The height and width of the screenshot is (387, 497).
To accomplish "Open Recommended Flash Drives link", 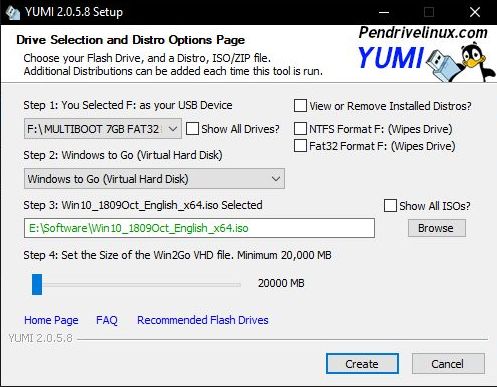I will click(x=203, y=320).
